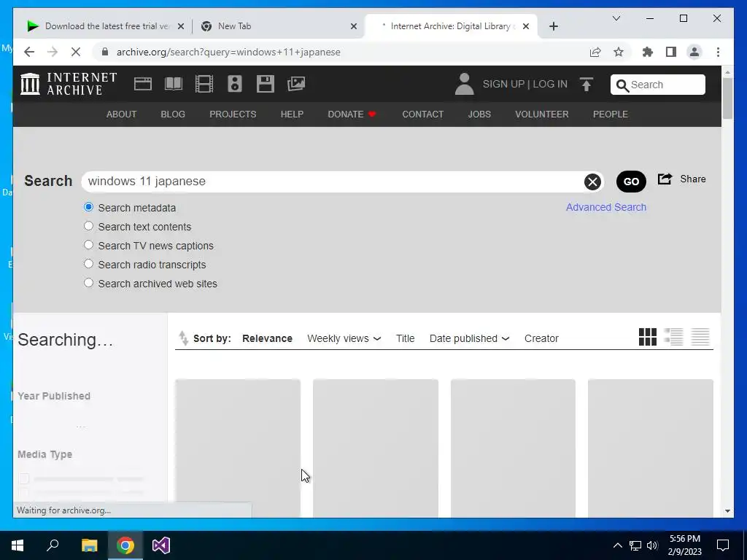This screenshot has width=747, height=560.
Task: Click the LOG IN link
Action: point(550,84)
